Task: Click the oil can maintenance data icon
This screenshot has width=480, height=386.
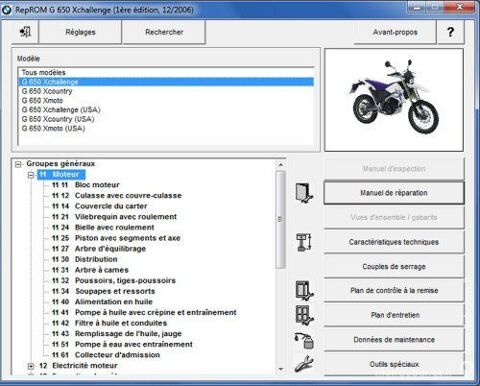Action: click(304, 340)
